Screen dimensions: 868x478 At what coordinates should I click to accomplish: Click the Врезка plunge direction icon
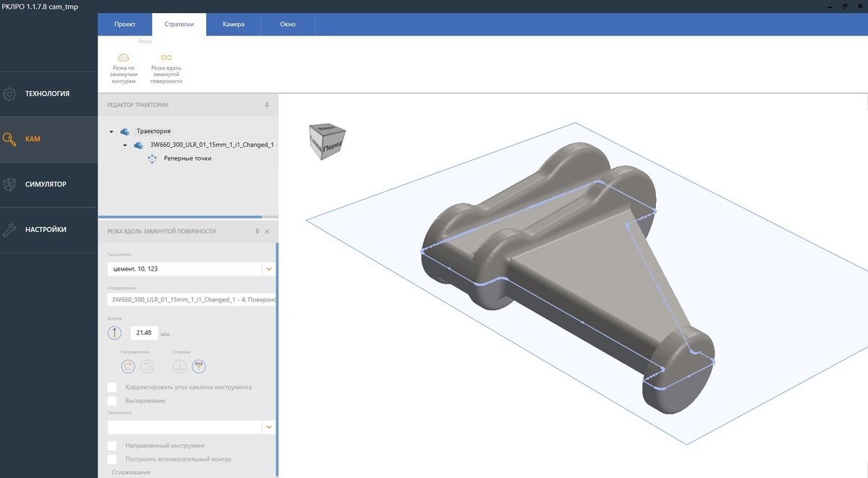point(114,333)
